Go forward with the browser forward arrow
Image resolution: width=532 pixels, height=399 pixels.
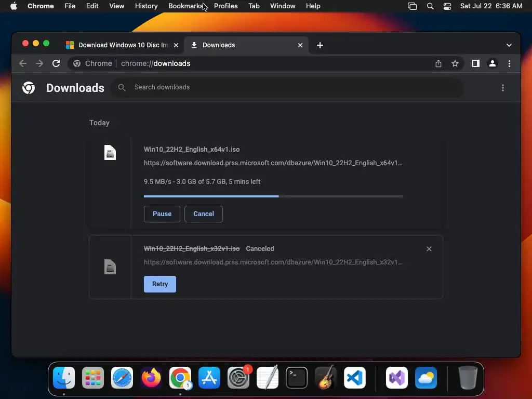coord(39,63)
